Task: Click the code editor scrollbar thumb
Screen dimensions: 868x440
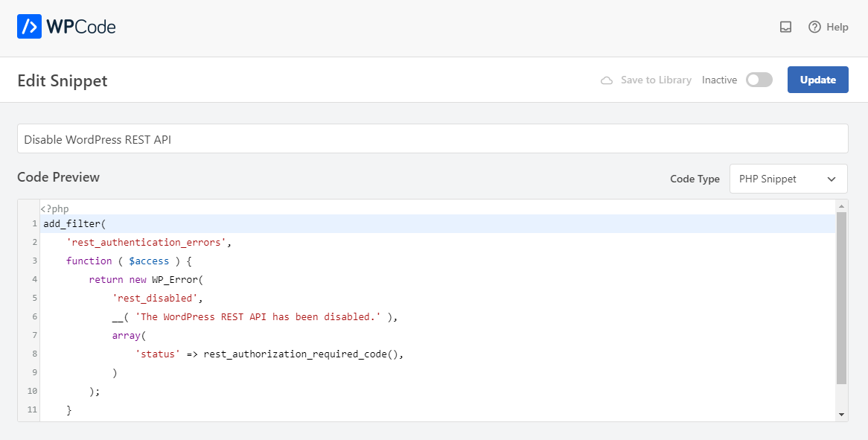Action: tap(841, 298)
